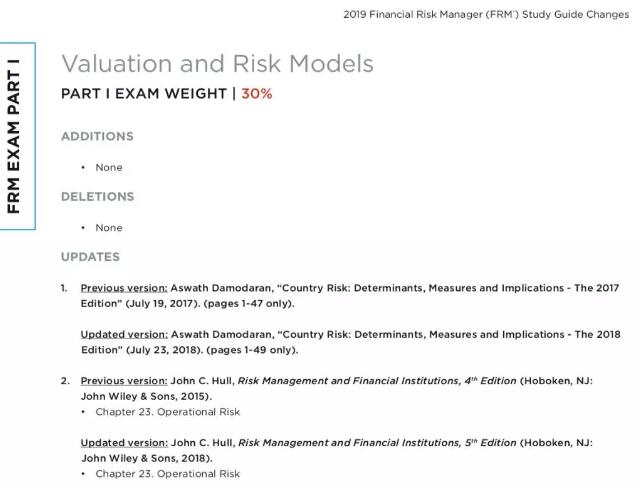Click Chapter 23 bullet below the 2015 citation
Screen dimensions: 643x484
167,412
